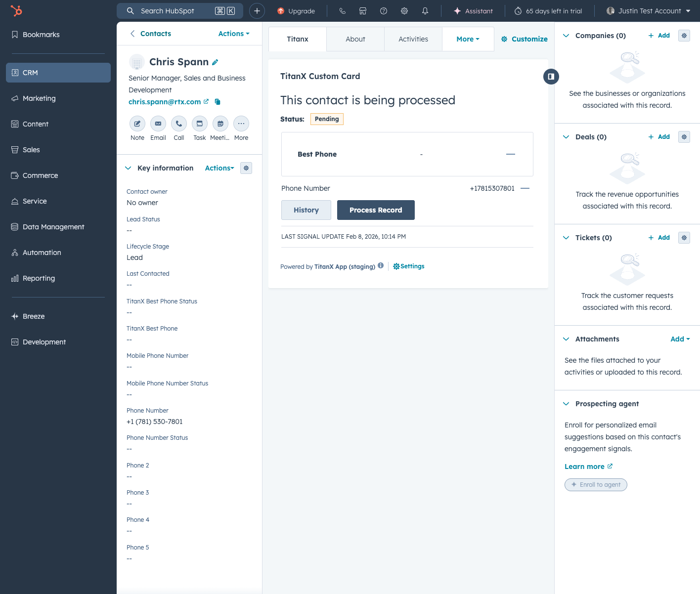The height and width of the screenshot is (594, 700).
Task: Click the Search HubSpot field
Action: point(180,11)
